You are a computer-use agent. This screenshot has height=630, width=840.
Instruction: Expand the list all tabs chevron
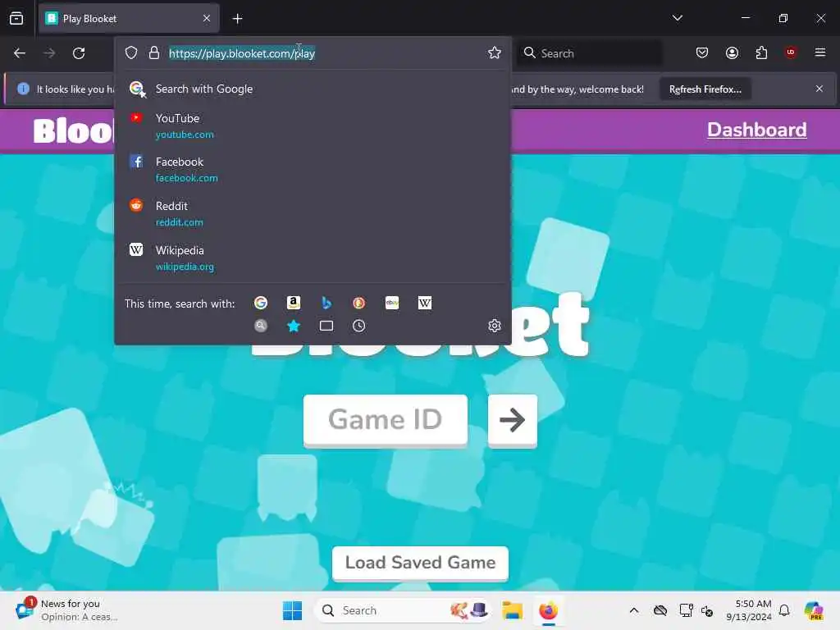677,18
